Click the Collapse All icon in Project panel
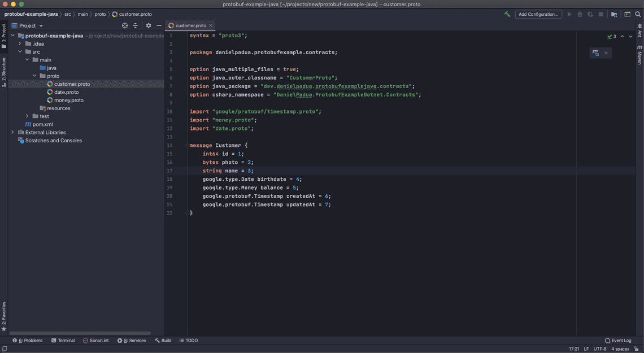This screenshot has height=353, width=644. [x=135, y=25]
